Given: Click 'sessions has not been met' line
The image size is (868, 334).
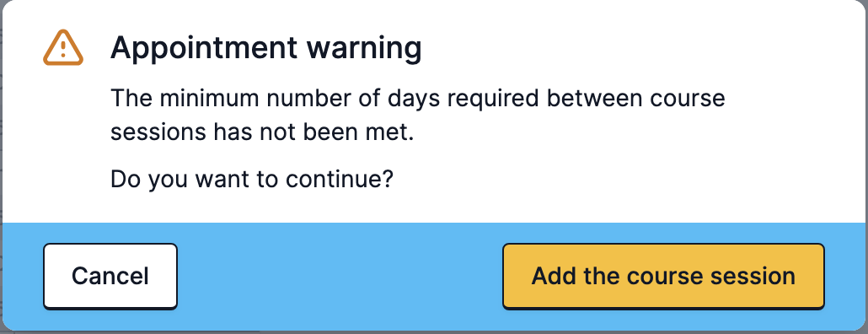Looking at the screenshot, I should coord(262,133).
